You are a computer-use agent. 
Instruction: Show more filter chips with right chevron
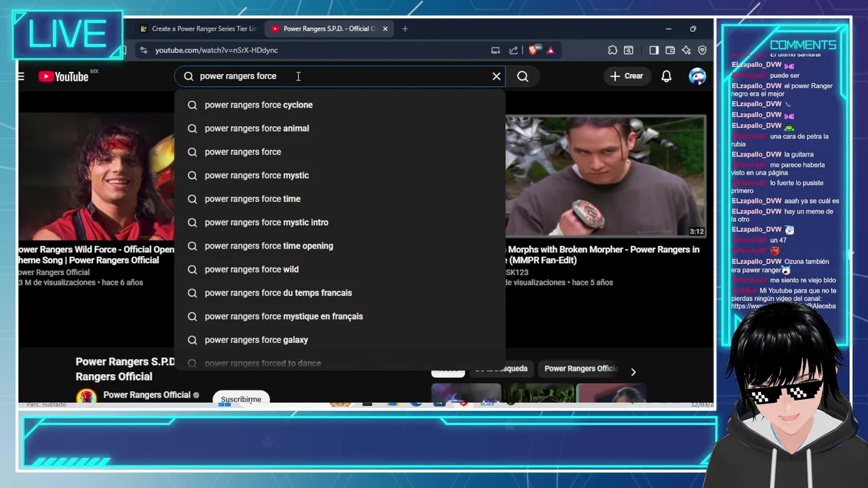(x=633, y=372)
